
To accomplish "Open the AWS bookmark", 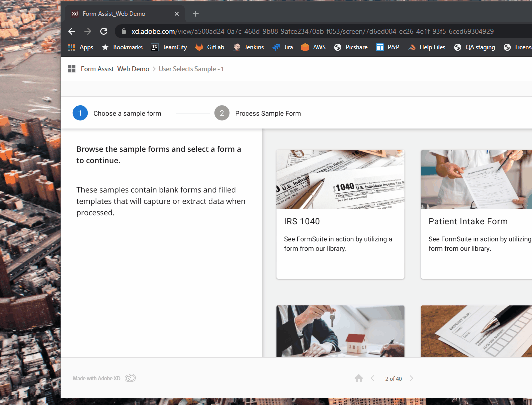I will [x=313, y=47].
